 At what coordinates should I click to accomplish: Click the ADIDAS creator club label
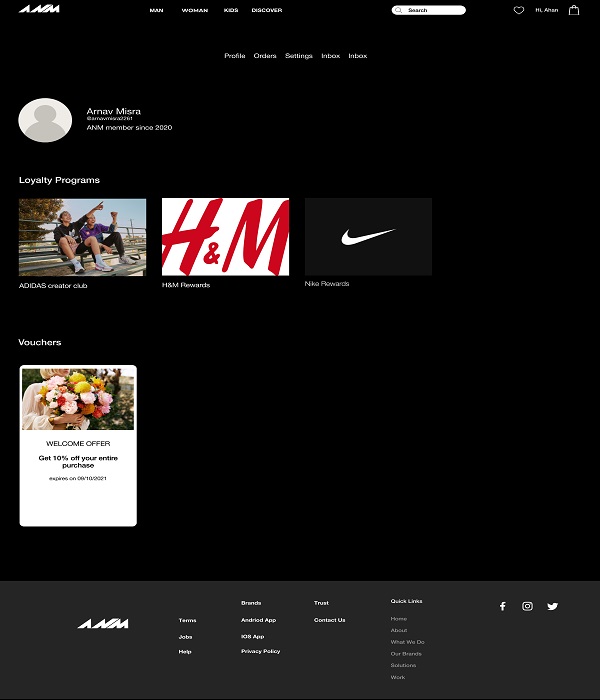point(53,286)
